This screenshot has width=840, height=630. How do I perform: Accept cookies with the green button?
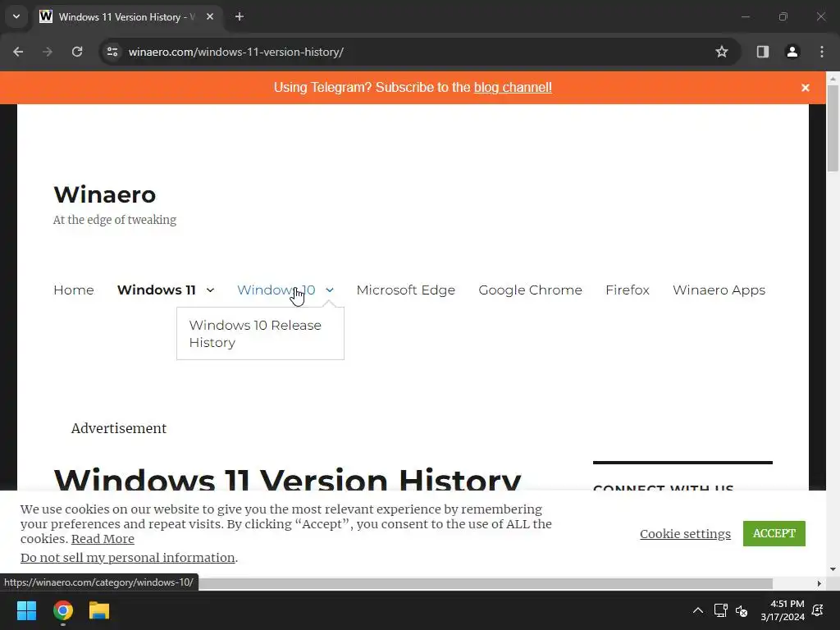(774, 533)
